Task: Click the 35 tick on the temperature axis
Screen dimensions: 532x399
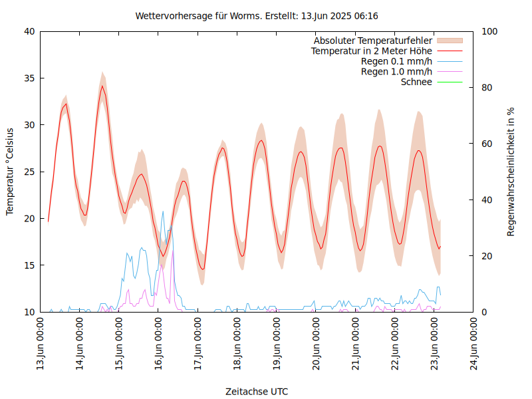Action: coord(29,78)
